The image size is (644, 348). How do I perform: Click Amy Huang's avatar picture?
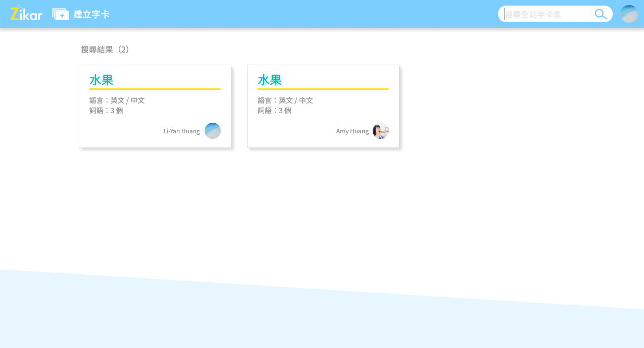tap(381, 131)
